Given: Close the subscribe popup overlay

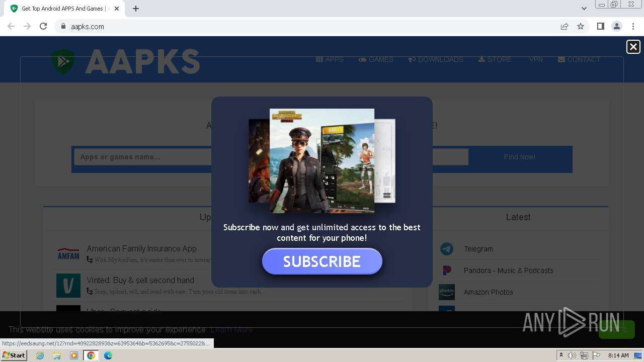Looking at the screenshot, I should (x=633, y=47).
